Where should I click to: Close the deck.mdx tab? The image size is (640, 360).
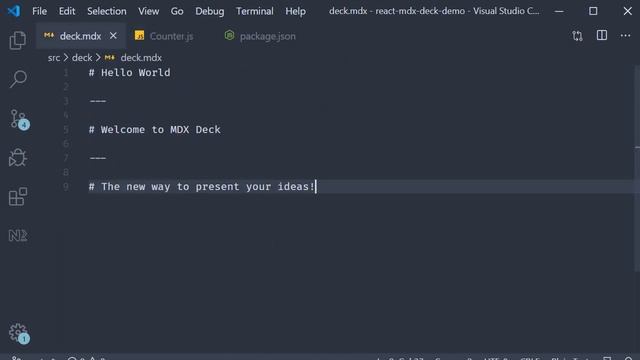coord(113,36)
